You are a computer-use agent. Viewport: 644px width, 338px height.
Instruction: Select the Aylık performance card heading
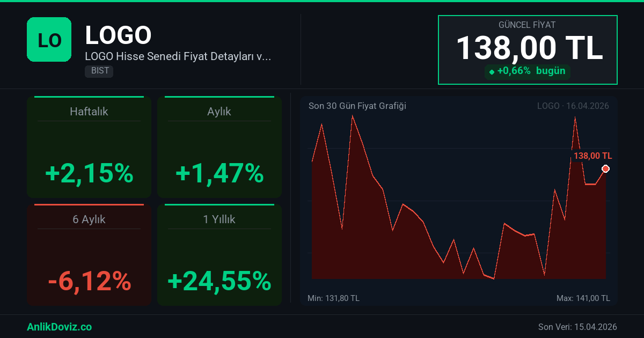(x=219, y=112)
